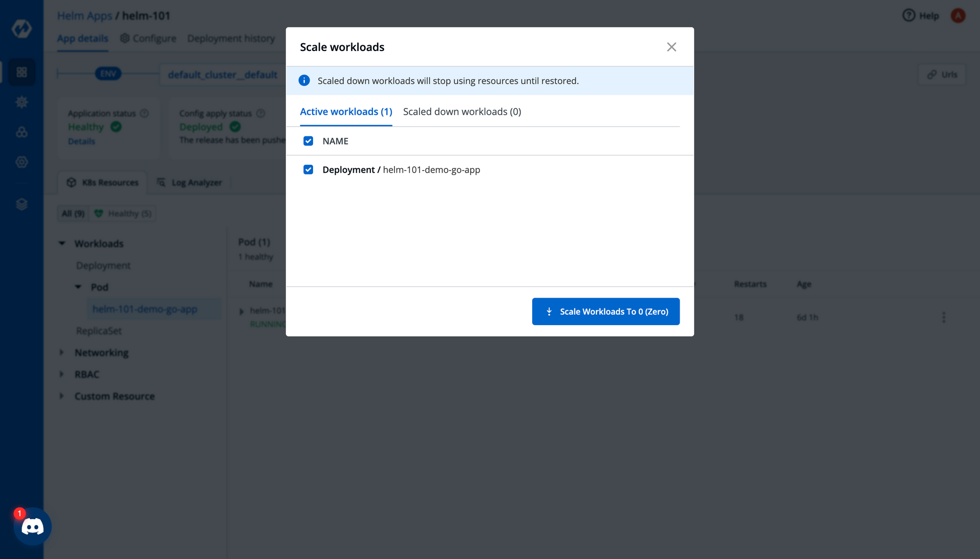
Task: Open Application status Details link
Action: [81, 141]
